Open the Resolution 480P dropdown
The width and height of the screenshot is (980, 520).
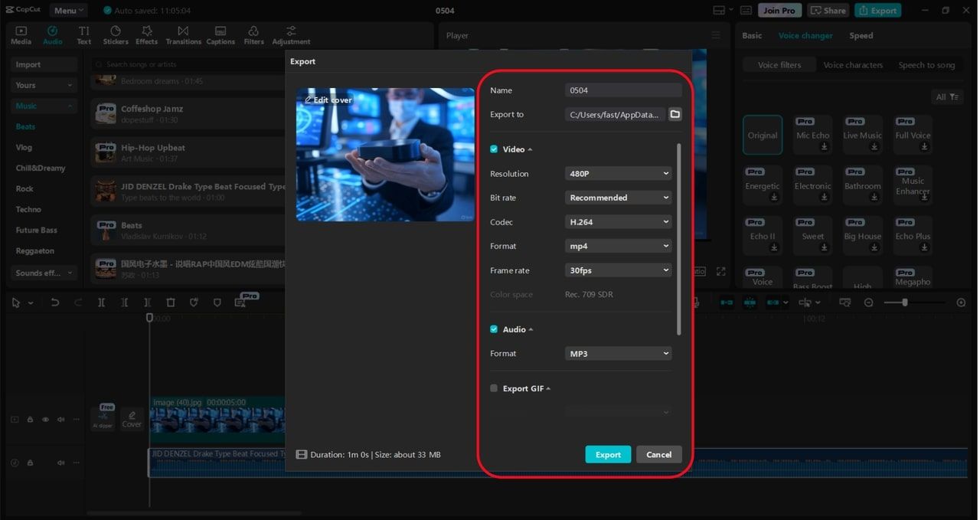point(619,174)
